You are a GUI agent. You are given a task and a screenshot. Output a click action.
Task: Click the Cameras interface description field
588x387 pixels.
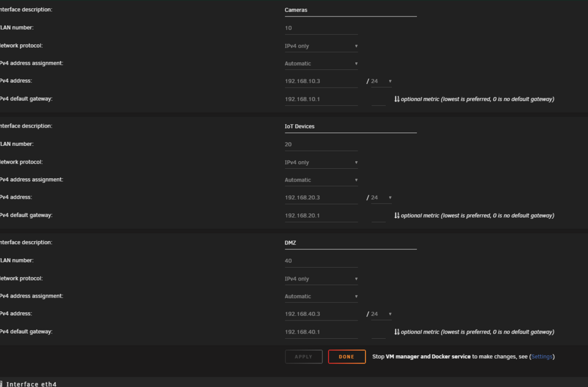350,10
